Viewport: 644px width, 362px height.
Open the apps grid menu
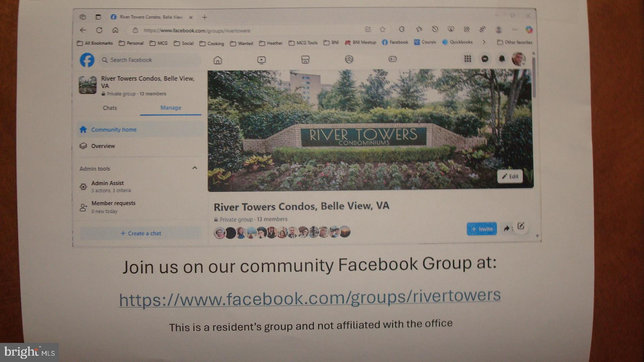pyautogui.click(x=468, y=59)
